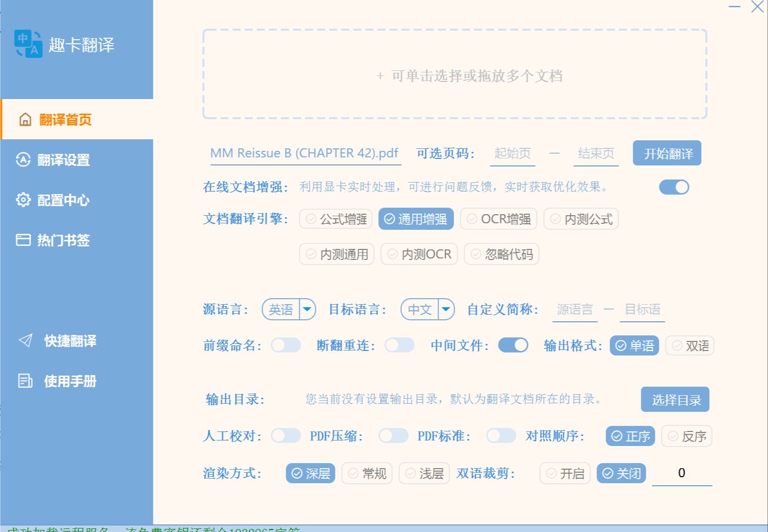Screen dimensions: 768x532
Task: Select 深层 rendering mode
Action: 310,473
